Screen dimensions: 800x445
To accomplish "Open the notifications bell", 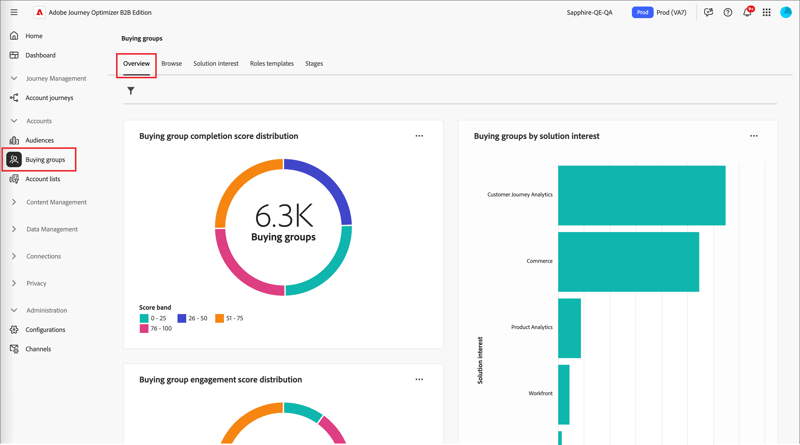I will (747, 12).
